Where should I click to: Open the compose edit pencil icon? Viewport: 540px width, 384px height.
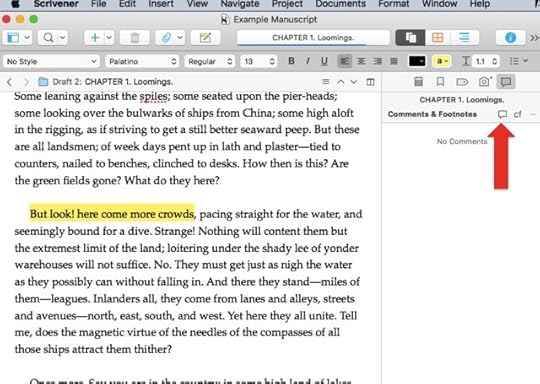point(205,38)
